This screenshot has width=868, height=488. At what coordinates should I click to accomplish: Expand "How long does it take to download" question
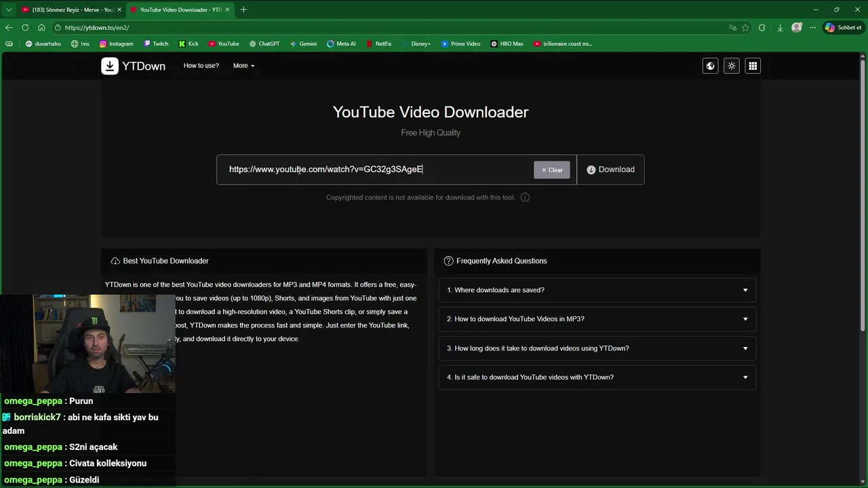pos(597,348)
